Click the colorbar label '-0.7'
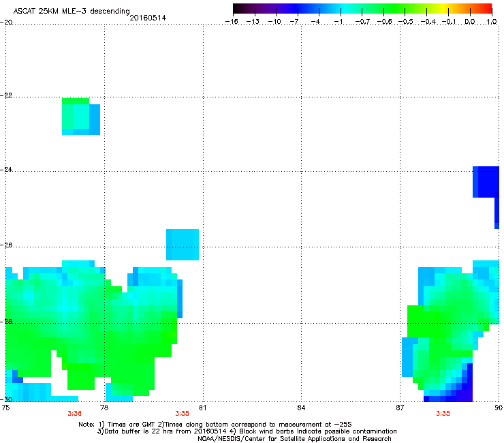 (362, 22)
